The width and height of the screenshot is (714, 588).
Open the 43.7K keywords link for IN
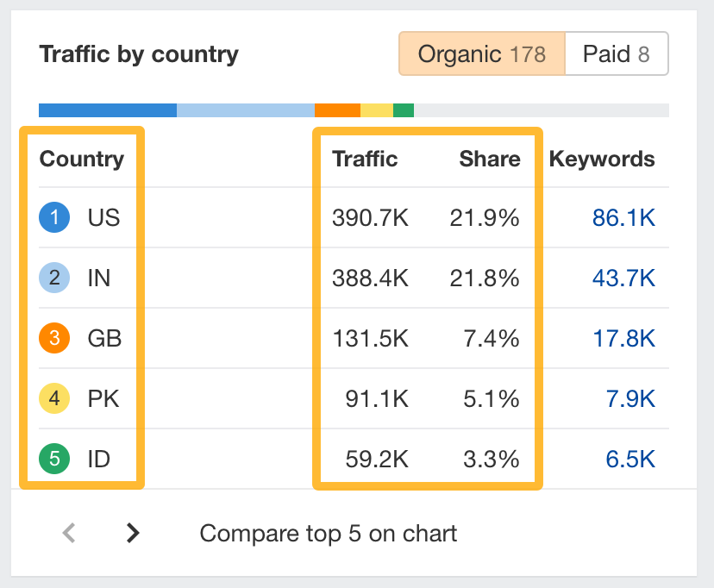click(x=623, y=278)
